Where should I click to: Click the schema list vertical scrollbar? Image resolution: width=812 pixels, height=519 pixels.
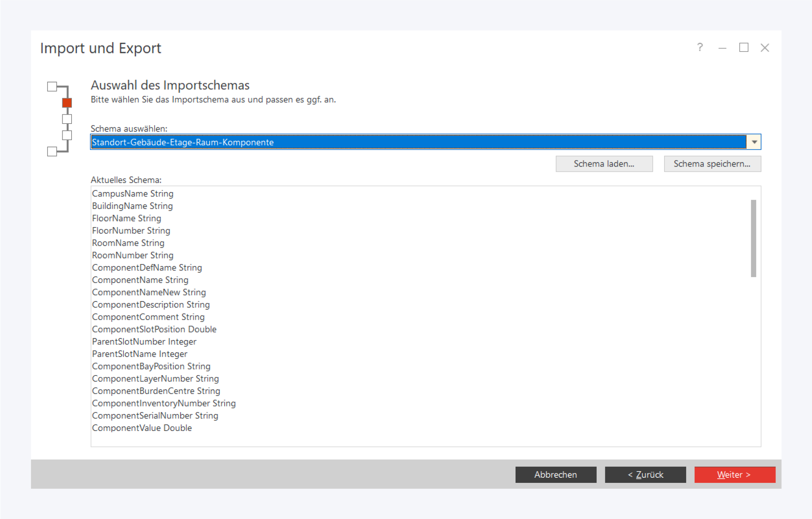click(753, 238)
